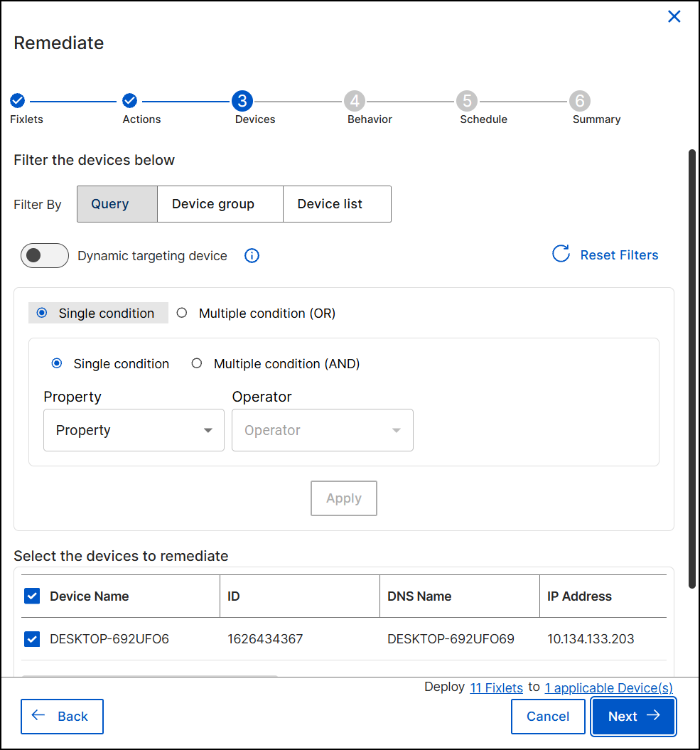700x750 pixels.
Task: Go to completed Actions step icon
Action: coord(129,101)
